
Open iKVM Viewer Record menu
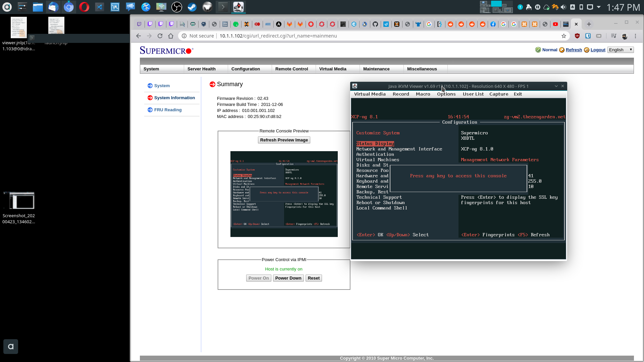coord(401,94)
